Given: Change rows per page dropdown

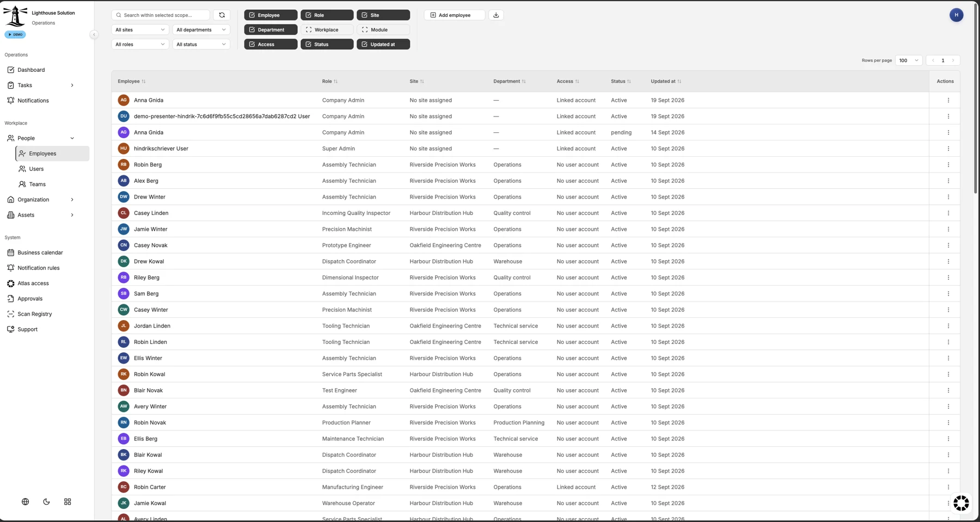Looking at the screenshot, I should 909,60.
